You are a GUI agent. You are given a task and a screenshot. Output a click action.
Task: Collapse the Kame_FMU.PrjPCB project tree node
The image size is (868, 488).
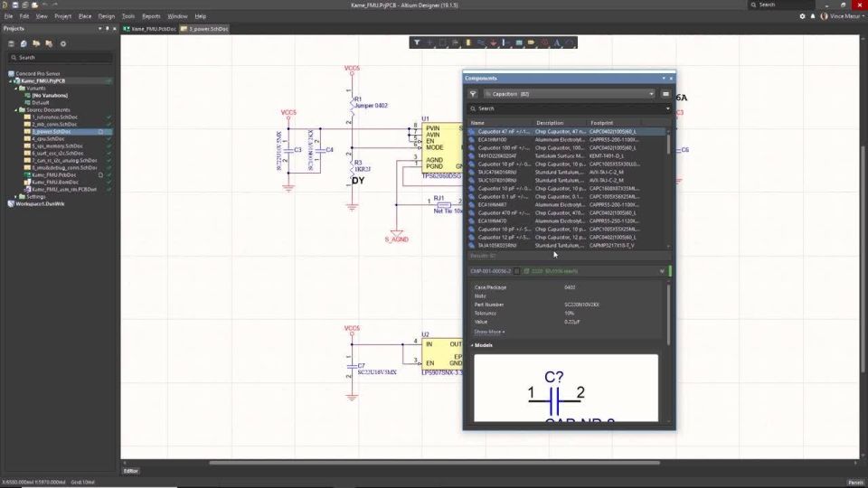10,80
